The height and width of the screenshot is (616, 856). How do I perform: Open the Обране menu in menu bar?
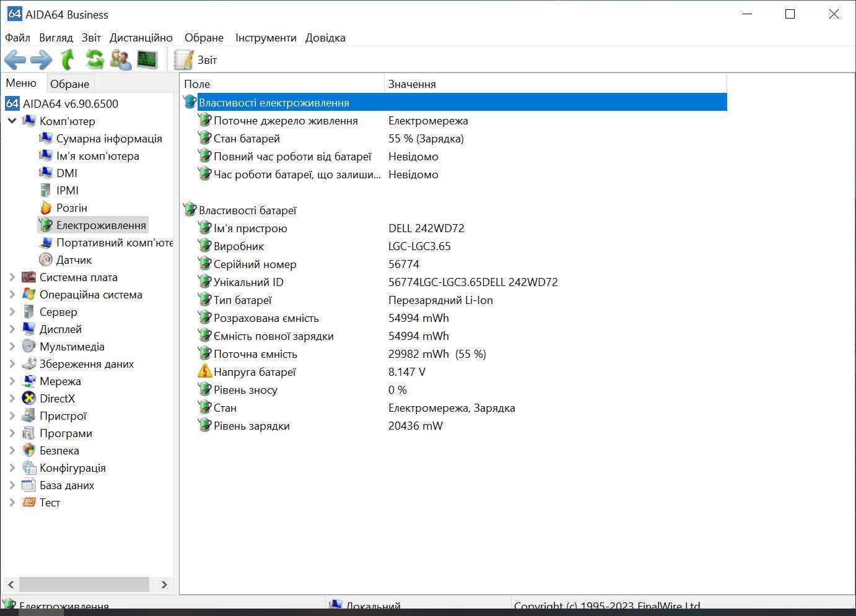[x=204, y=38]
